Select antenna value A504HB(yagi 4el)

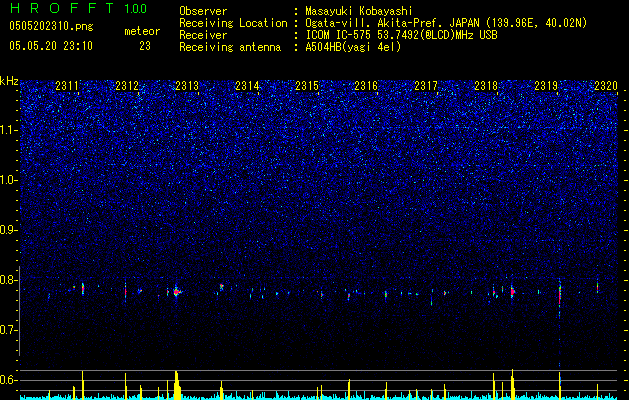(353, 47)
